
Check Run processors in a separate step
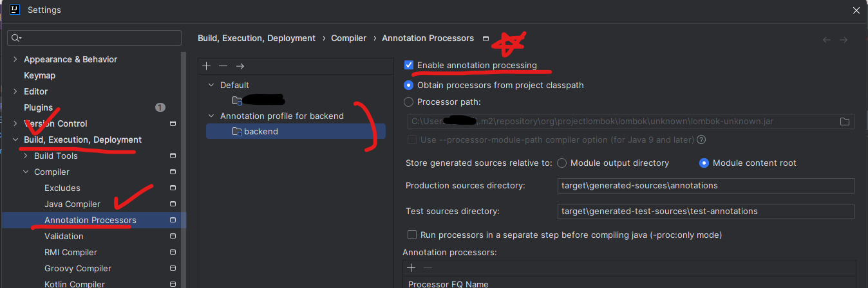pyautogui.click(x=412, y=235)
